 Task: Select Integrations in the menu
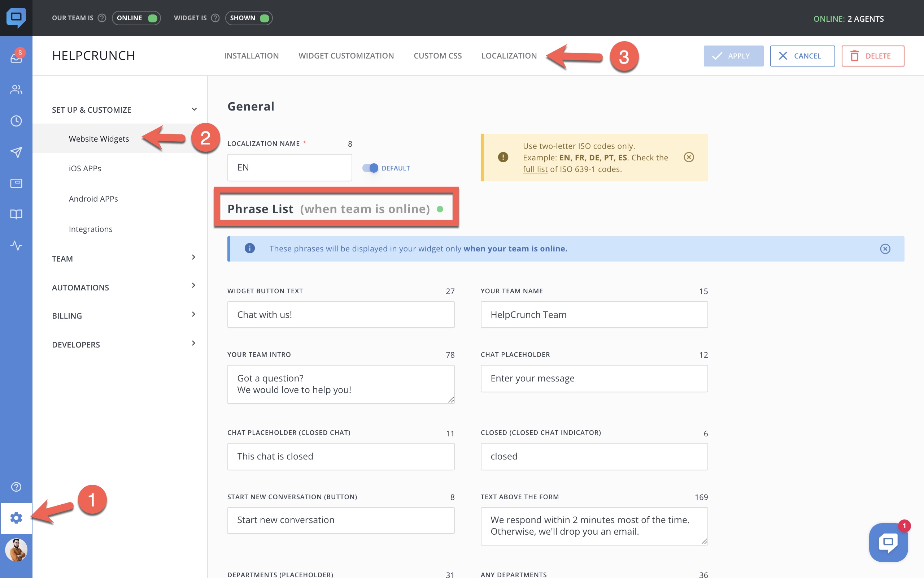click(91, 229)
